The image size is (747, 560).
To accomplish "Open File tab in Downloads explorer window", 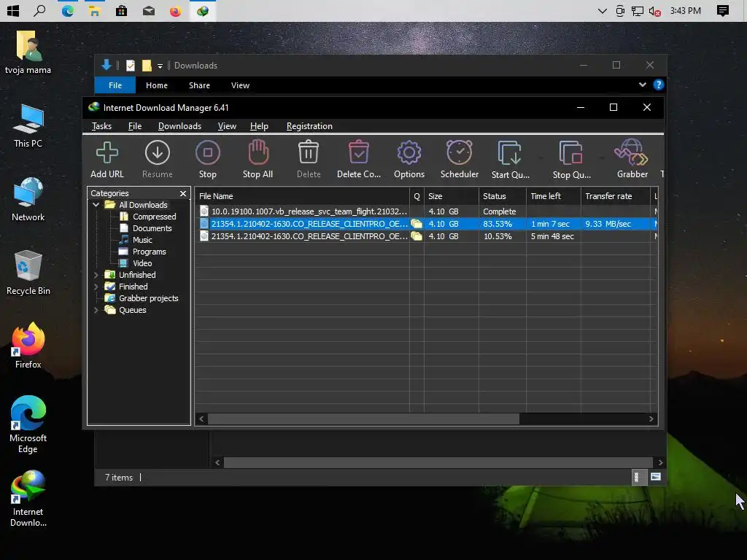I will [115, 85].
